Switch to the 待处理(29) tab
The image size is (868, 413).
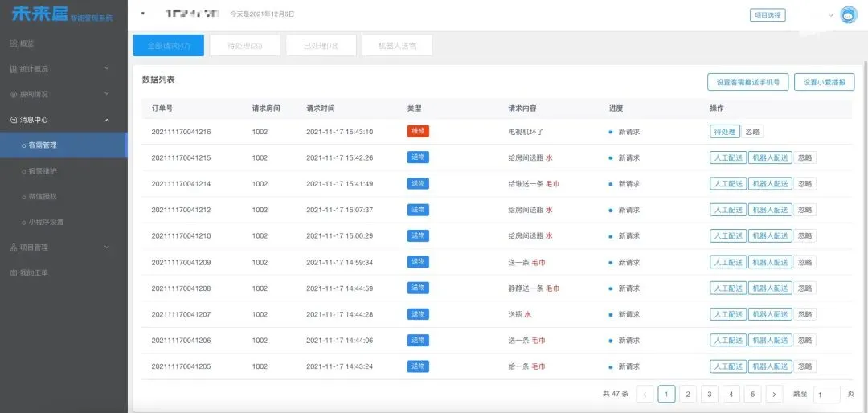click(244, 45)
